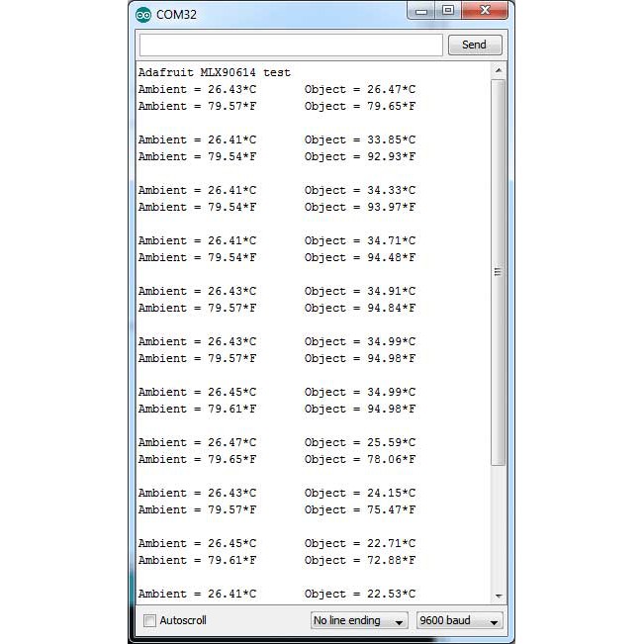Click the Send button
This screenshot has width=644, height=644.
pyautogui.click(x=475, y=45)
